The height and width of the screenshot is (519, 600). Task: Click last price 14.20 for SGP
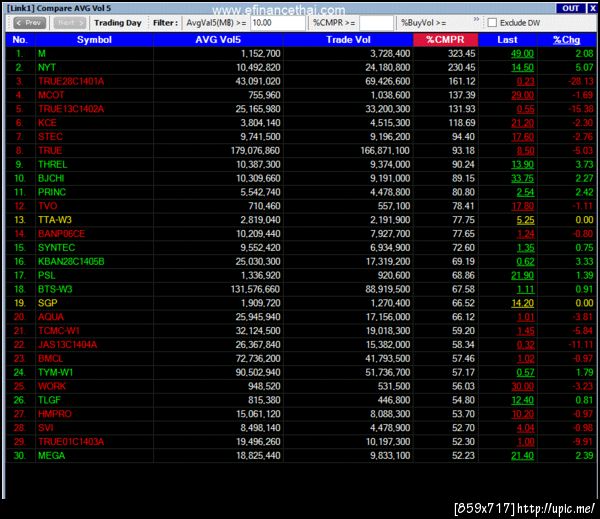522,303
